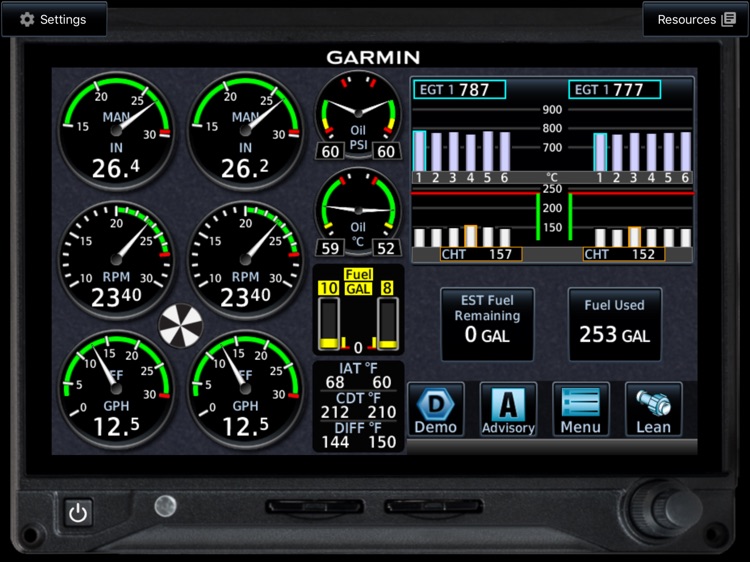Click the left card slot on the bezel
This screenshot has height=562, width=750.
pos(314,507)
